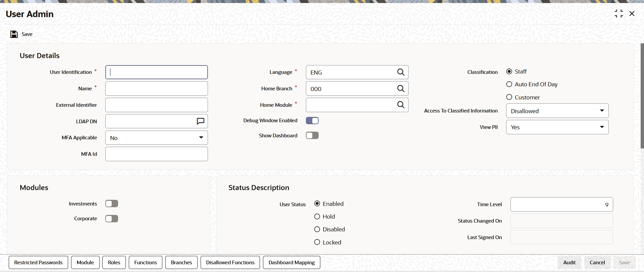The height and width of the screenshot is (272, 644).
Task: Click the Time Level field
Action: pyautogui.click(x=562, y=205)
